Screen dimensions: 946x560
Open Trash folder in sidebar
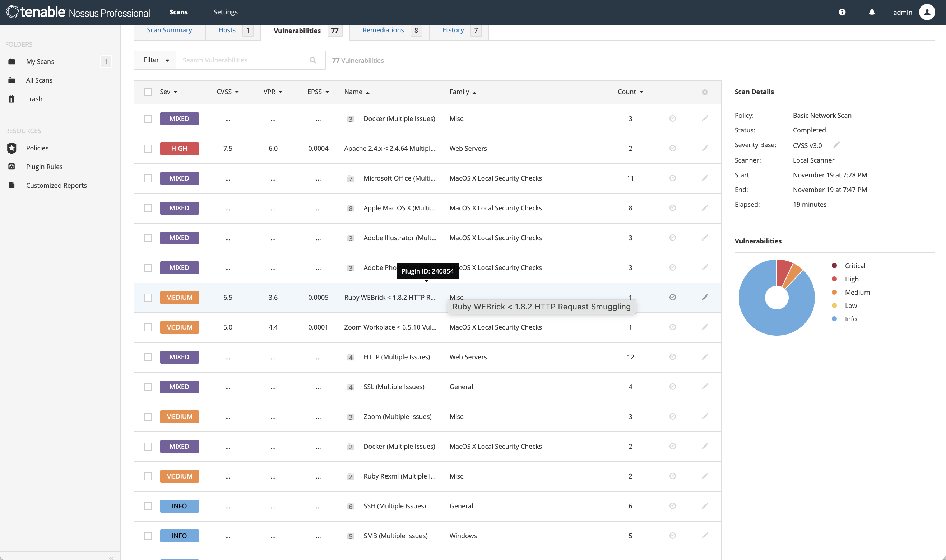point(34,99)
